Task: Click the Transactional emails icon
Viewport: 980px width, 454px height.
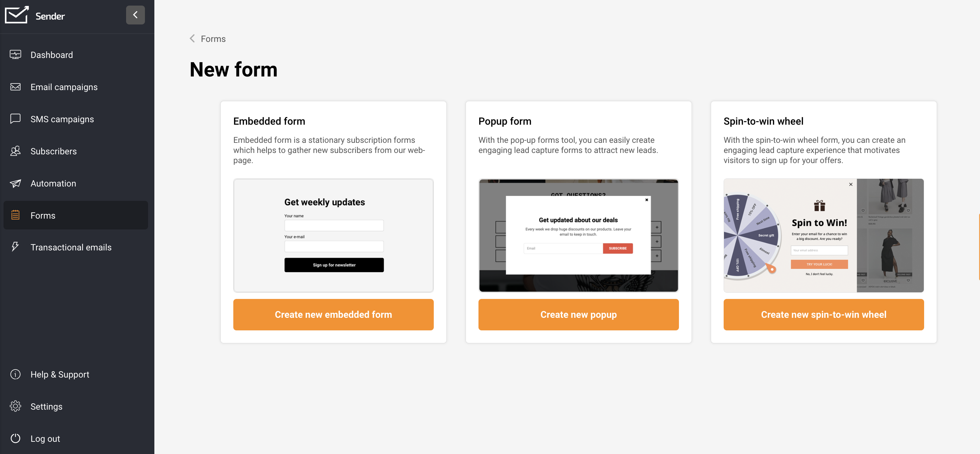Action: [16, 247]
